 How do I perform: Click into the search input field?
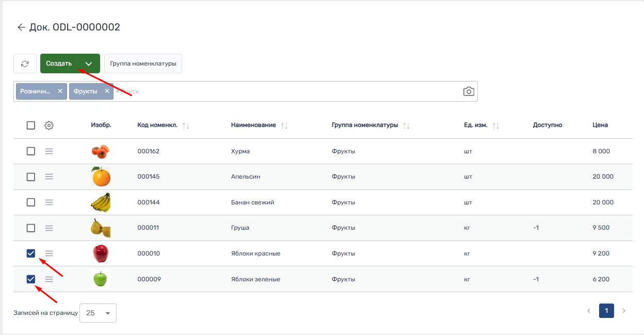tap(284, 91)
